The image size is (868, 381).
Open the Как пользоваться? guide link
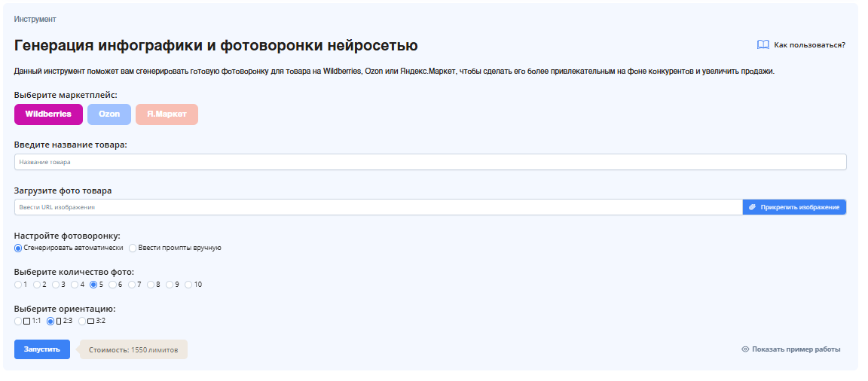pos(809,45)
